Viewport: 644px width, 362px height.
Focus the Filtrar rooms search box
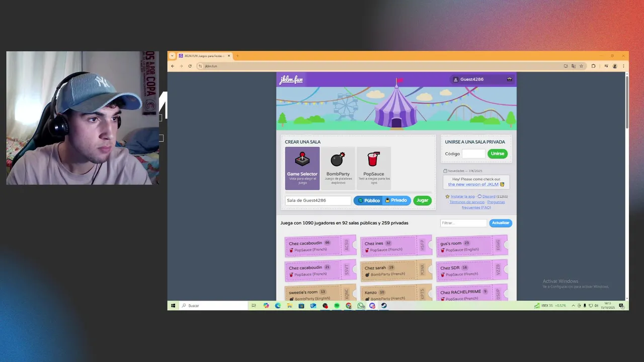pos(463,223)
